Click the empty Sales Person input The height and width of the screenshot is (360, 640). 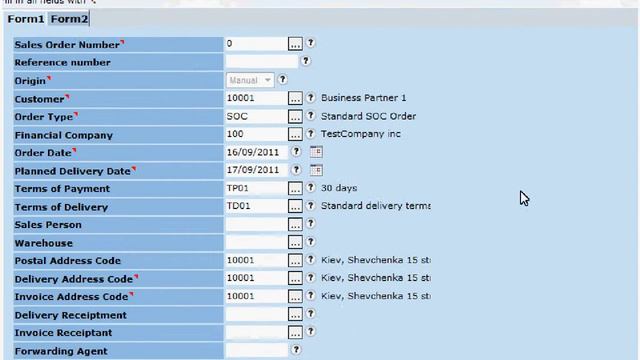[256, 224]
